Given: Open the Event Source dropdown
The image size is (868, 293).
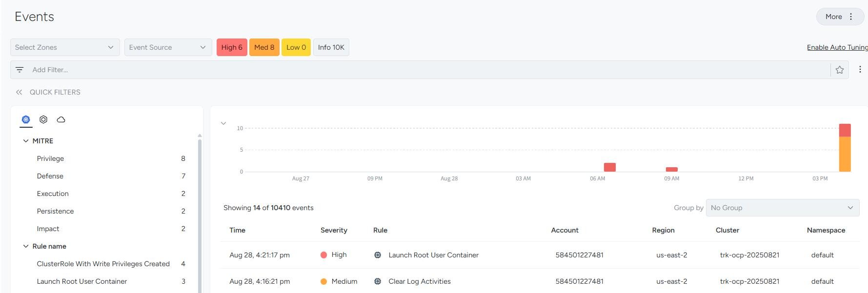Looking at the screenshot, I should pos(168,47).
